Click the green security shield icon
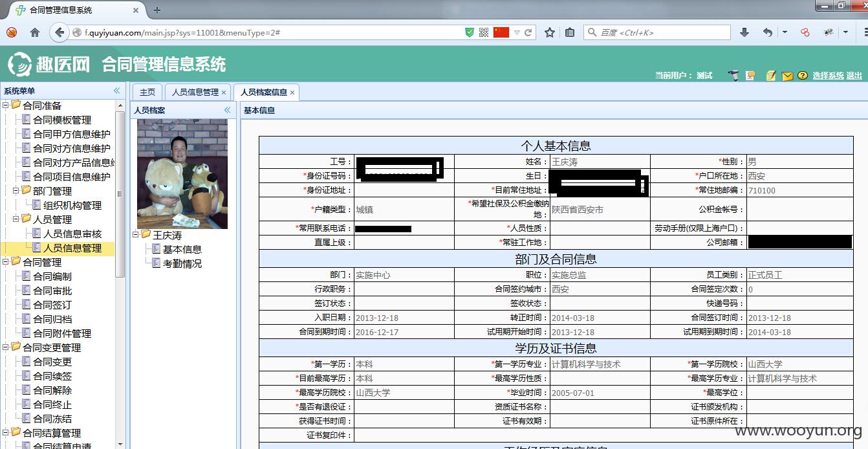 pyautogui.click(x=470, y=32)
